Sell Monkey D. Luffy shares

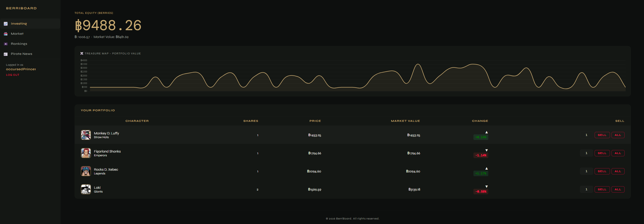[x=602, y=135]
